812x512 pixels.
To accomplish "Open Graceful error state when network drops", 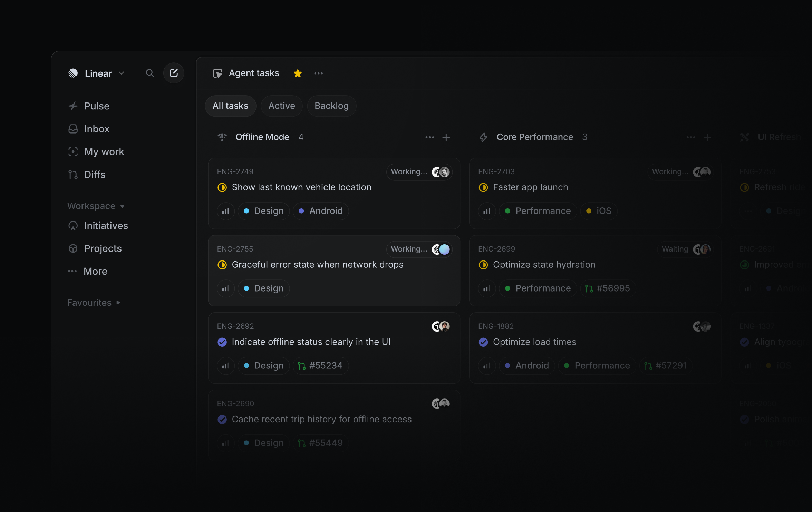I will [x=318, y=265].
